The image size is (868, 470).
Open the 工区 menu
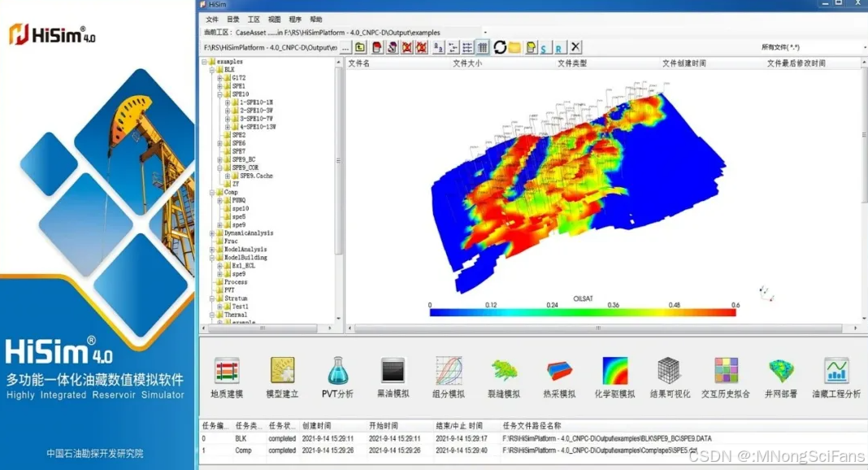pos(254,20)
